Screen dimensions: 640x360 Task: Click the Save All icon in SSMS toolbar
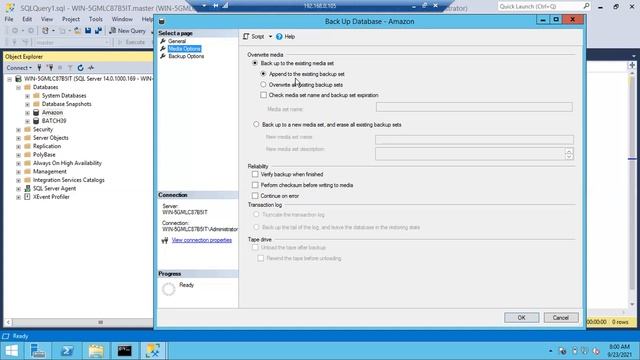[98, 31]
